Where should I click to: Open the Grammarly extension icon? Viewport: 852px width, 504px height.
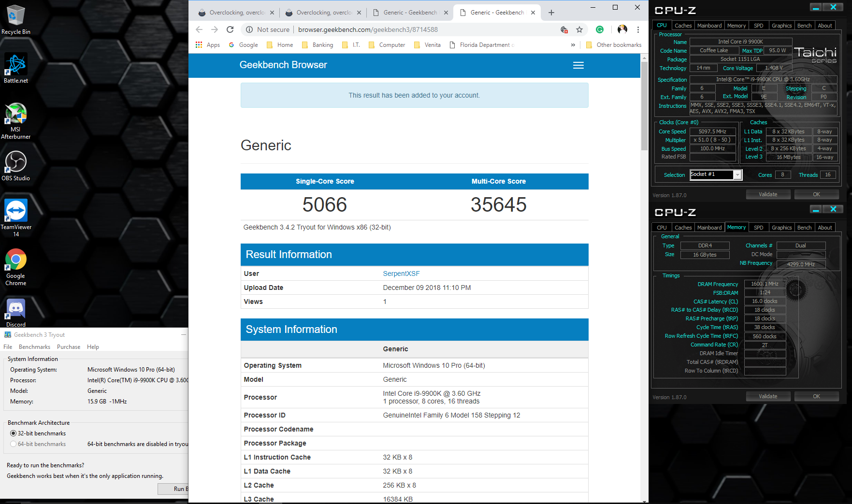coord(600,29)
